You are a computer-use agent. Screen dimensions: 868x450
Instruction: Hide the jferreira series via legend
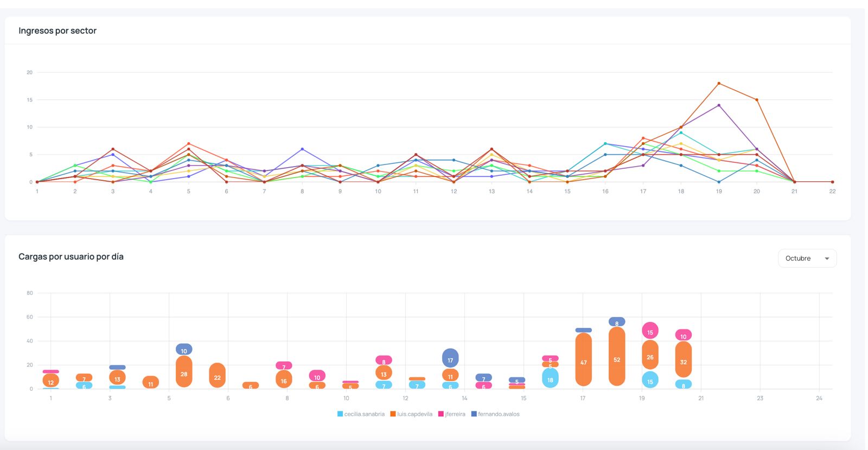tap(455, 414)
